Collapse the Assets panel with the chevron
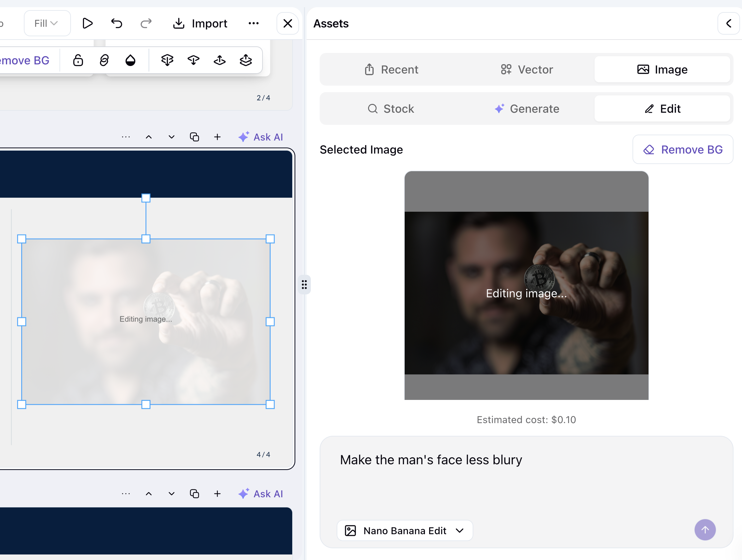The image size is (742, 560). click(x=729, y=24)
